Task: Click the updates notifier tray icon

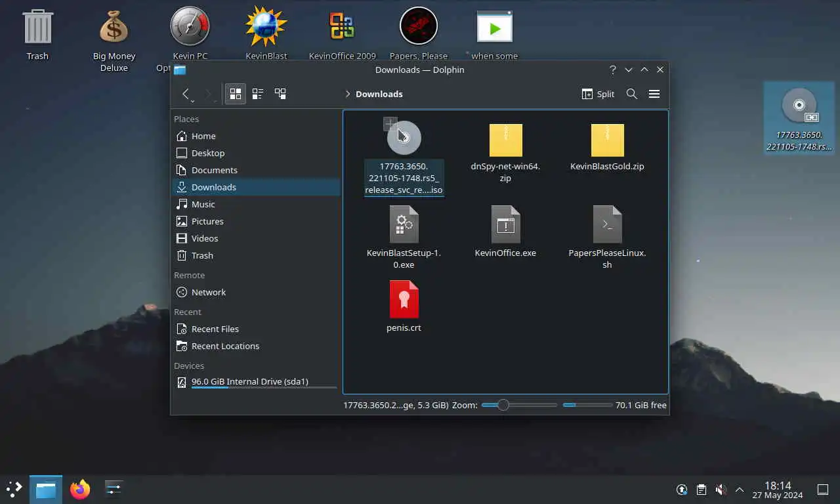Action: pos(682,490)
